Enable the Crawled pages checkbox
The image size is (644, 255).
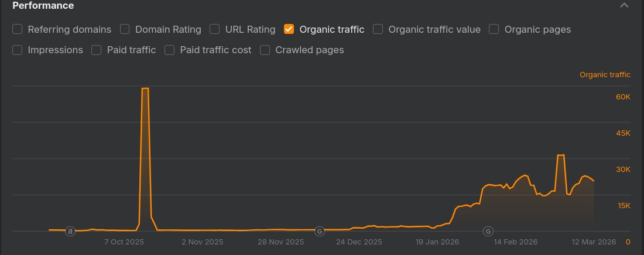[x=265, y=50]
